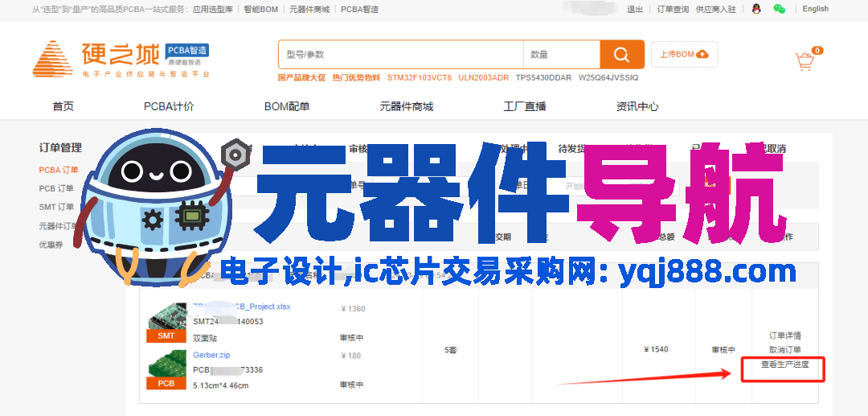Click 退出 to log out
The width and height of the screenshot is (868, 416).
tap(635, 10)
